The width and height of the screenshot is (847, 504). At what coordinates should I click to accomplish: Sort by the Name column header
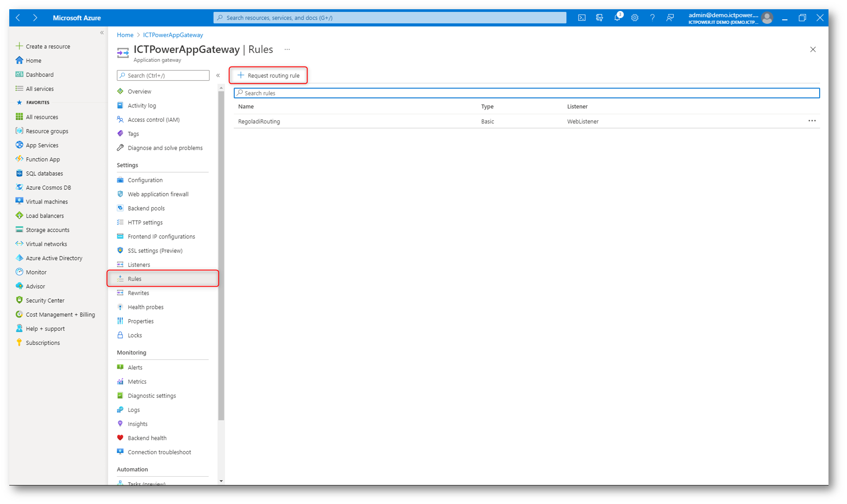click(246, 106)
